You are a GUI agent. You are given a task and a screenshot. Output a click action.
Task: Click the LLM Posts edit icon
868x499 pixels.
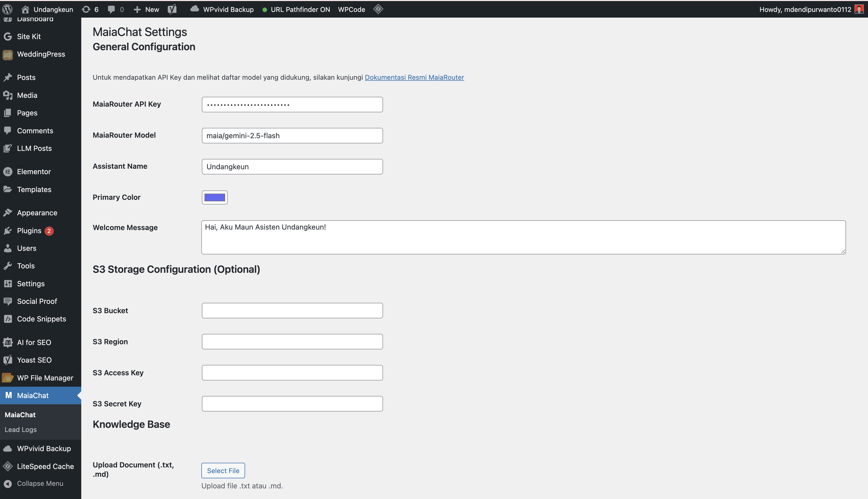[8, 148]
